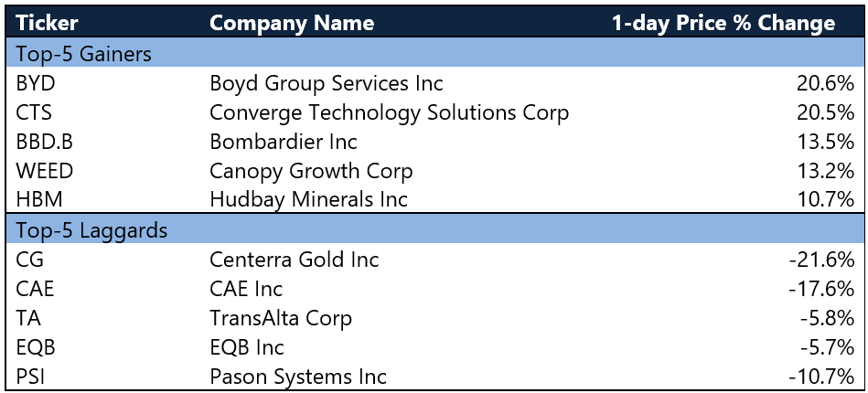The height and width of the screenshot is (393, 868).
Task: Select Centerra Gold Inc company name
Action: click(x=295, y=259)
